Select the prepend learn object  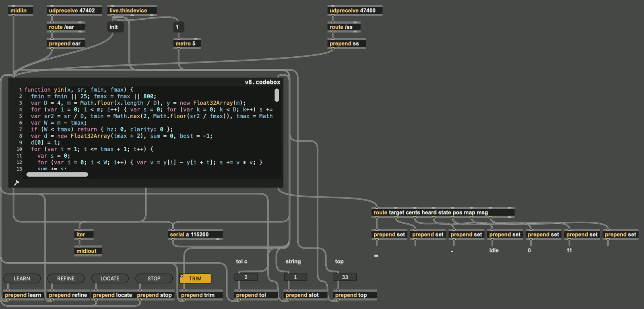pyautogui.click(x=23, y=295)
